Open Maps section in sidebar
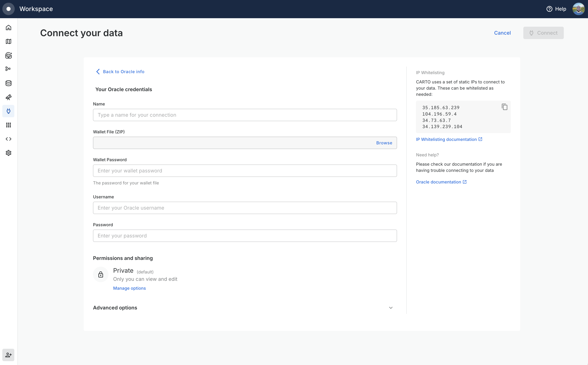 tap(9, 42)
